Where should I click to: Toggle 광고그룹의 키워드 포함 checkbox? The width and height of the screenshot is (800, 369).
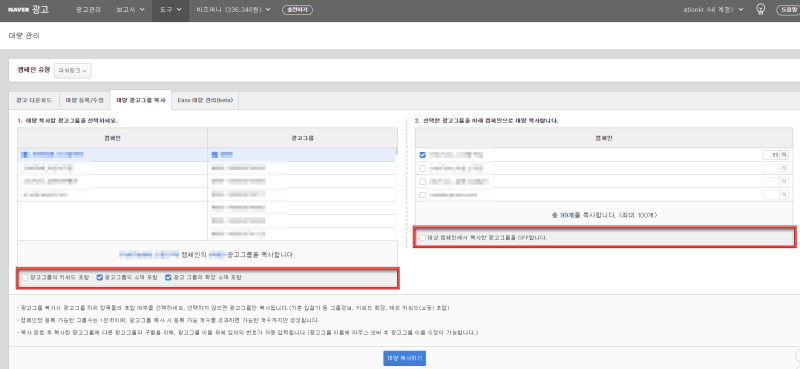25,278
